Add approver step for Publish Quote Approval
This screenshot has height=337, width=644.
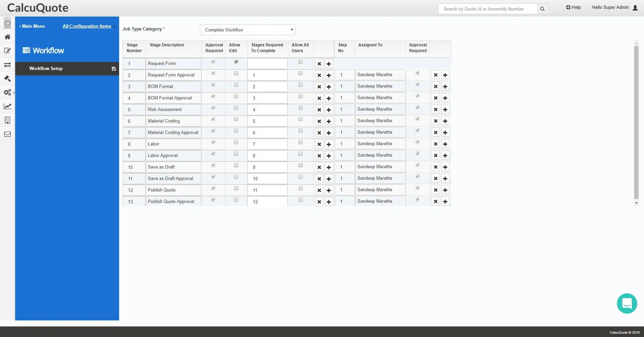pos(445,202)
